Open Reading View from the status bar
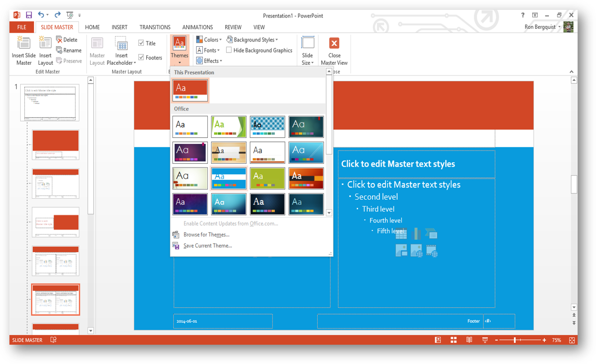Screen dimensions: 596x364 469,340
